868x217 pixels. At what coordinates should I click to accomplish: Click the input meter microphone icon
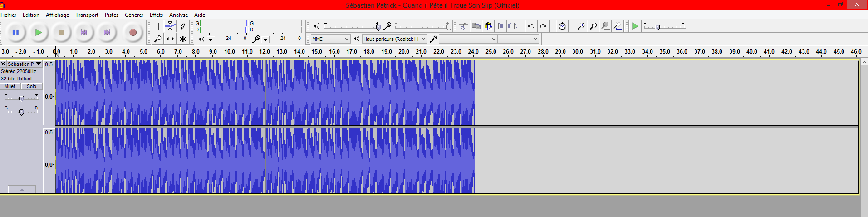(x=256, y=39)
